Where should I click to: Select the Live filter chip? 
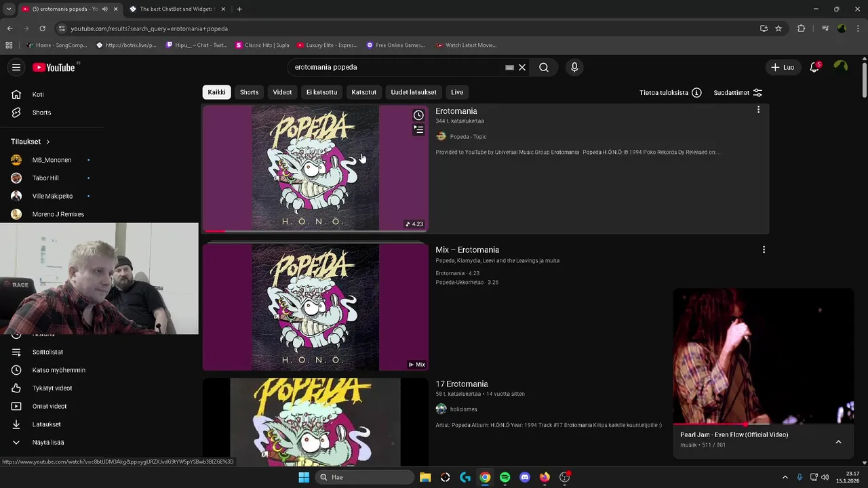coord(457,92)
